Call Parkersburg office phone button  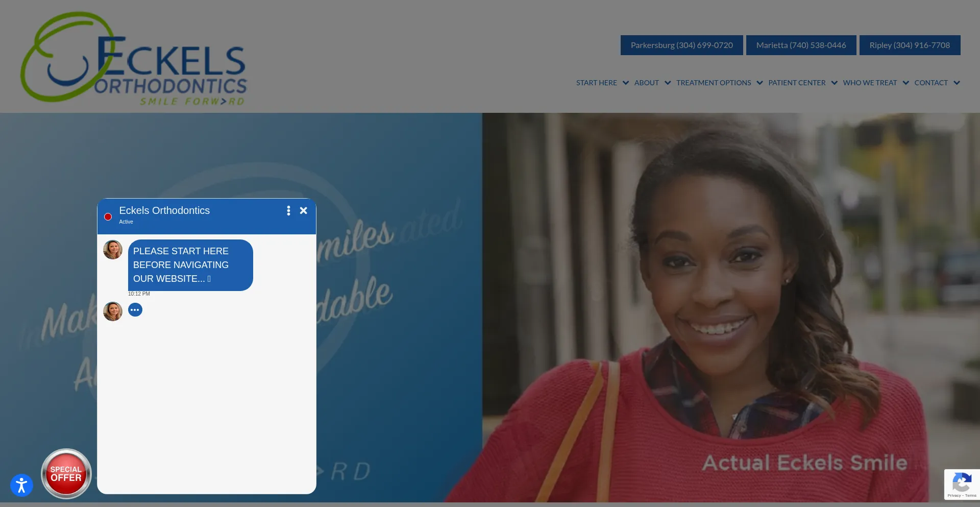click(681, 45)
